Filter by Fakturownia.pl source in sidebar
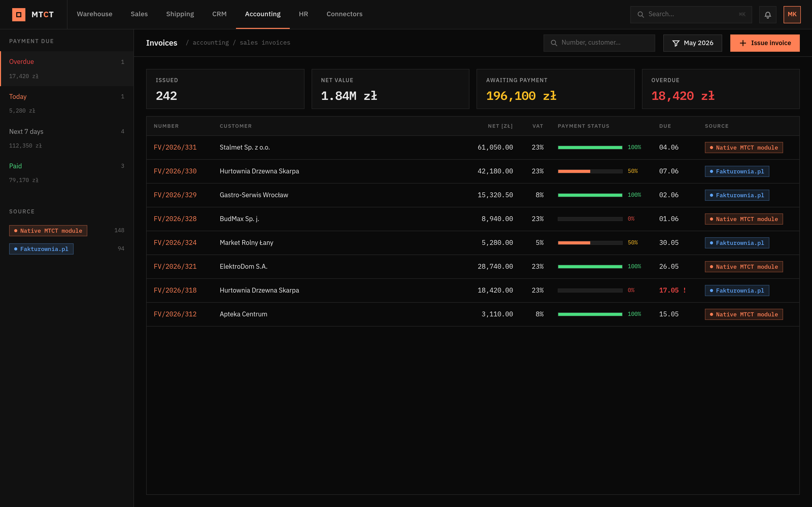The height and width of the screenshot is (507, 812). pyautogui.click(x=41, y=249)
